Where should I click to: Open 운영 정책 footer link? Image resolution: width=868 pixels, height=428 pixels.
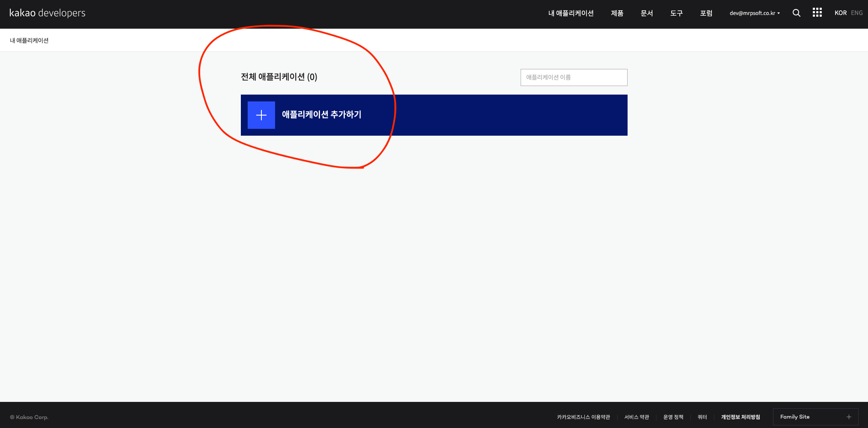tap(673, 417)
